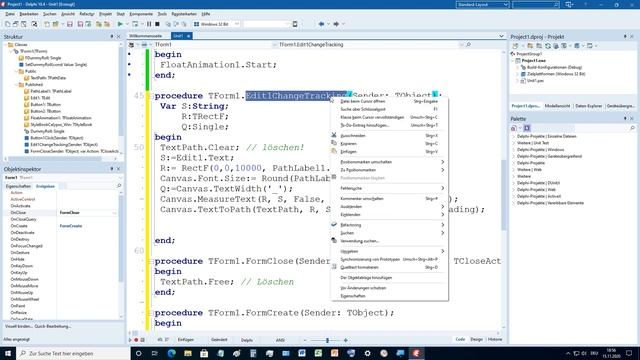Screen dimensions: 640x360
Task: Click the zoom slider minus button
Action: 305,340
